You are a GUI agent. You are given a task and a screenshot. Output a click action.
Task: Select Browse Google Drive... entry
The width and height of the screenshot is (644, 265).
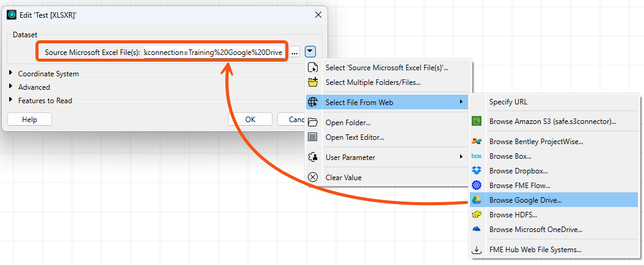(554, 200)
